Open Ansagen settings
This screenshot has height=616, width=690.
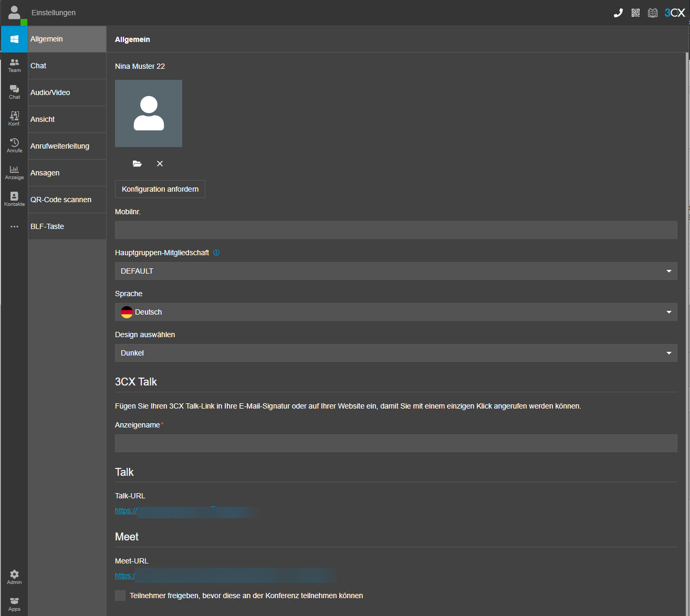[x=67, y=173]
